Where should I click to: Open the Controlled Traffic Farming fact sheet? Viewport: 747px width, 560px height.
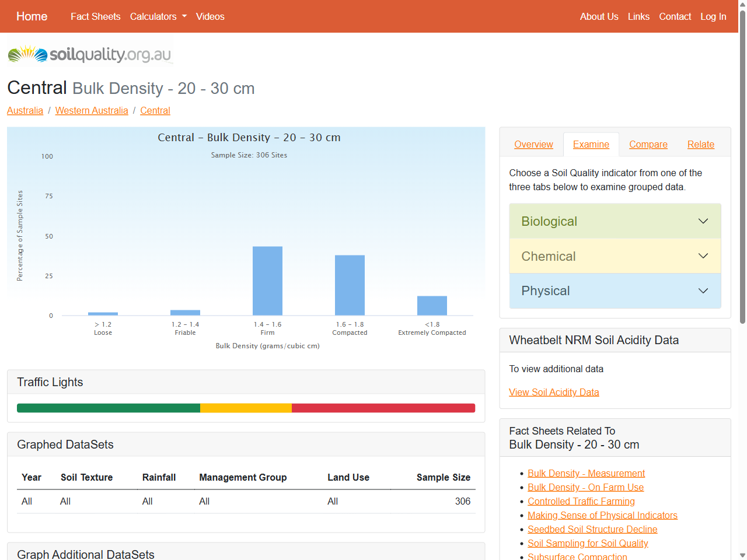point(581,501)
